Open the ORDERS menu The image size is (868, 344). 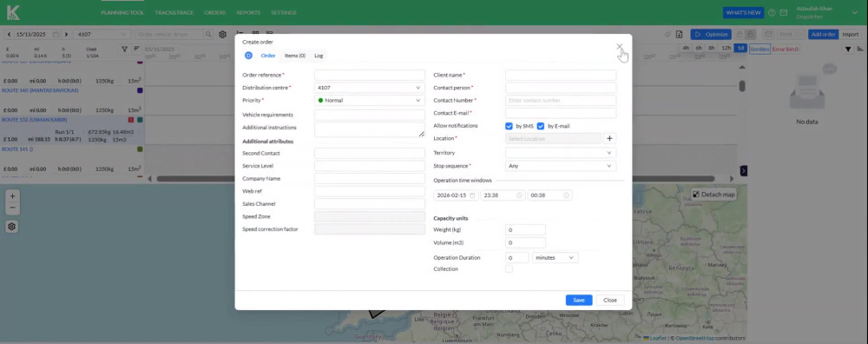coord(214,12)
